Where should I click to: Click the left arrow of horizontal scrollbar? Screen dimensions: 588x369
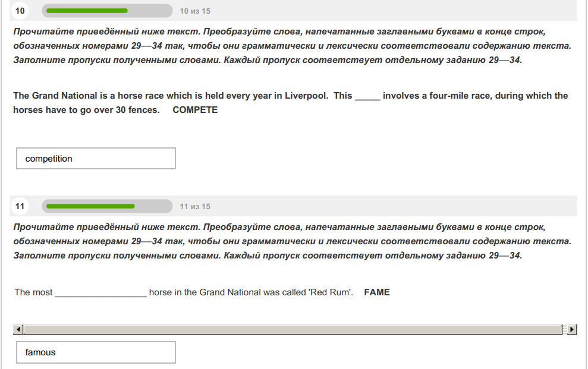[18, 329]
